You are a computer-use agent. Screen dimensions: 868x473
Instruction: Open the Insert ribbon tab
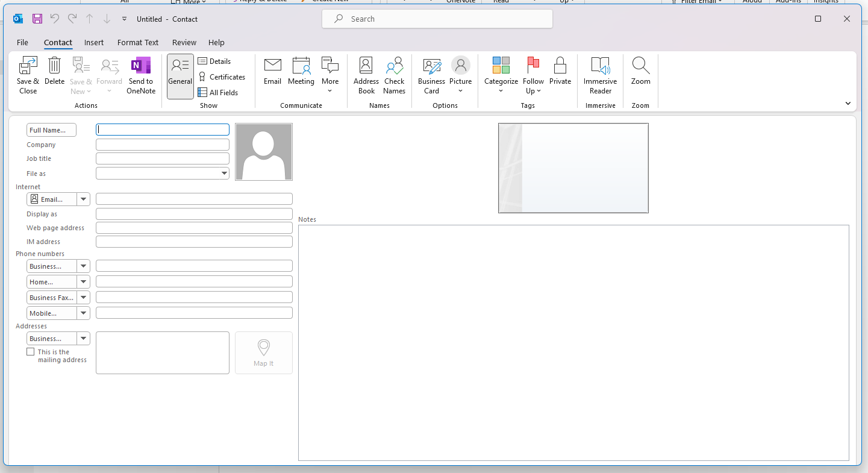[x=94, y=43]
